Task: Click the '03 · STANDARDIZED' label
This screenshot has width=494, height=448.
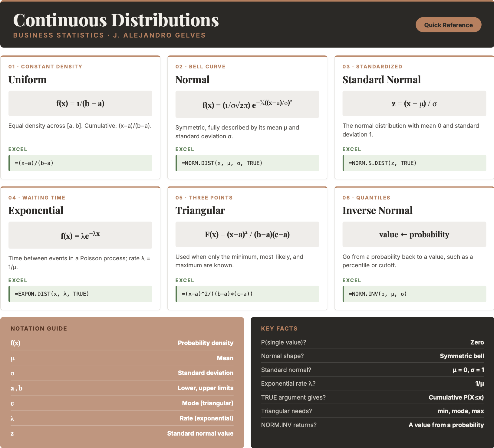Action: (372, 67)
